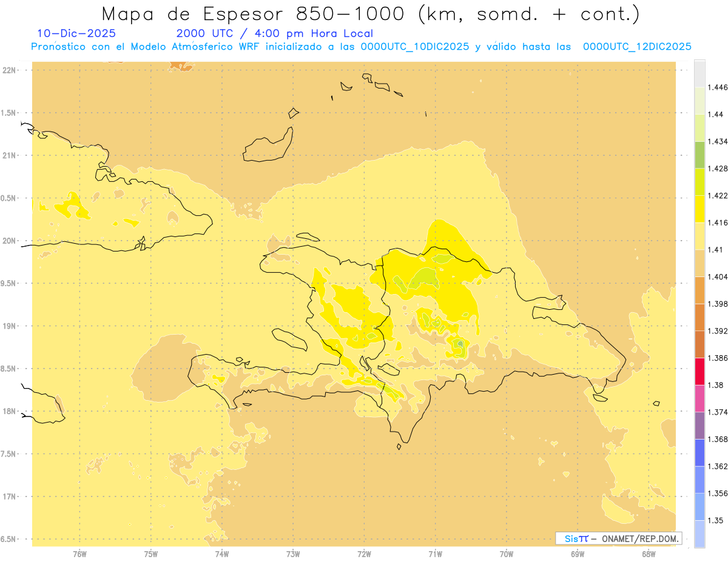The image size is (728, 562).
Task: Click legend value '1.434'
Action: tap(719, 141)
